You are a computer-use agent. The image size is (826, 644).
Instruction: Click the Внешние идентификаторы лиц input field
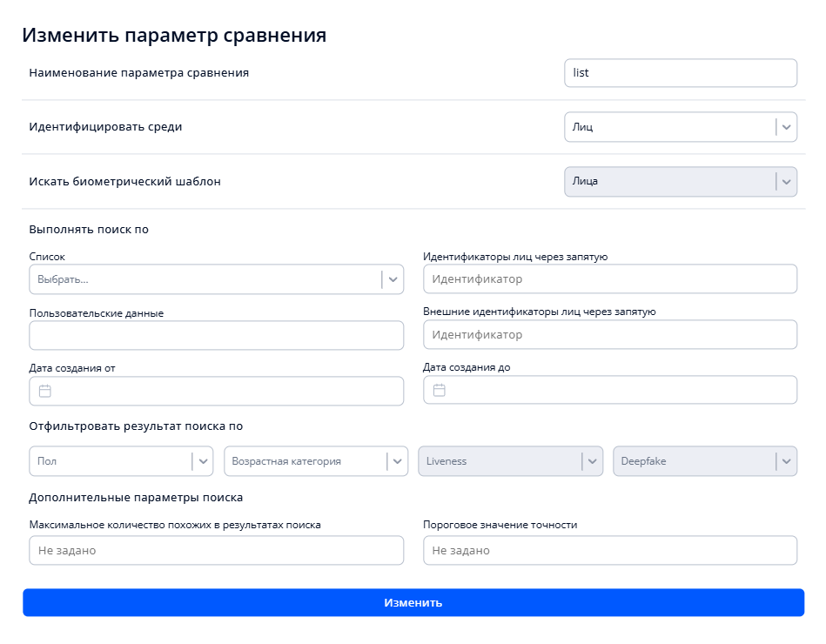coord(610,334)
